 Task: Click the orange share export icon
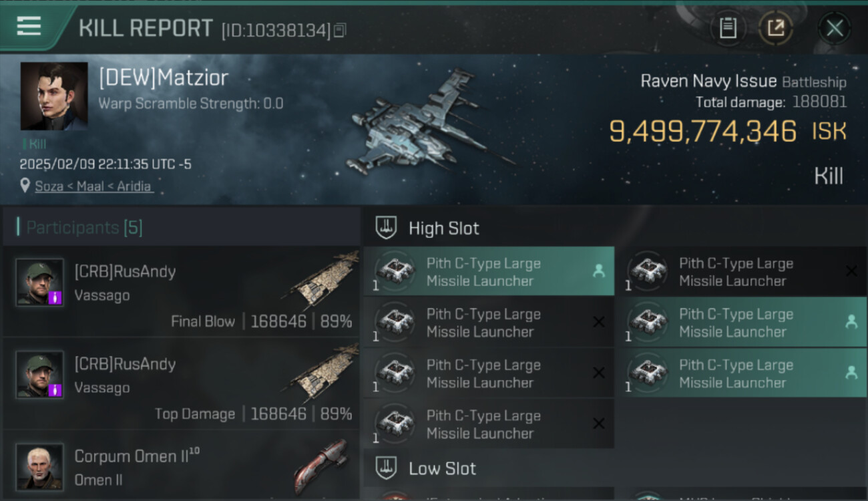pyautogui.click(x=776, y=28)
